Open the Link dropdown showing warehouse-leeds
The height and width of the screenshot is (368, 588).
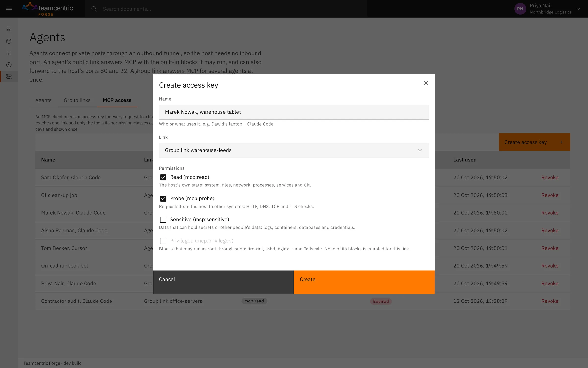(x=294, y=150)
